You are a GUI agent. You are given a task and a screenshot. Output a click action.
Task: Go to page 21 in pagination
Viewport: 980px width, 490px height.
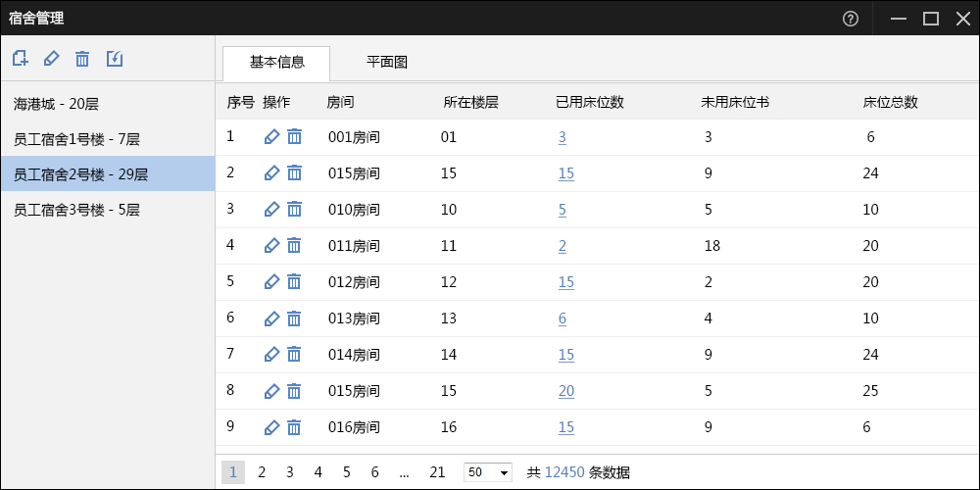437,472
